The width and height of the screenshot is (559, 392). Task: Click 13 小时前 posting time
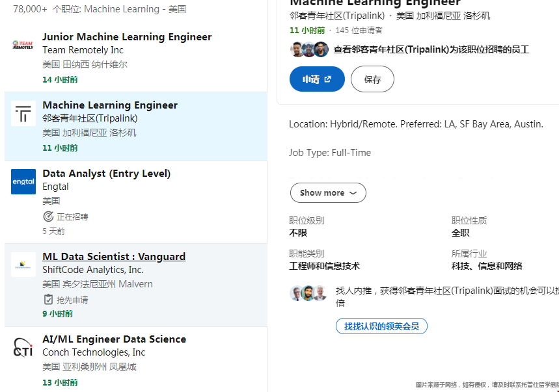tap(60, 383)
